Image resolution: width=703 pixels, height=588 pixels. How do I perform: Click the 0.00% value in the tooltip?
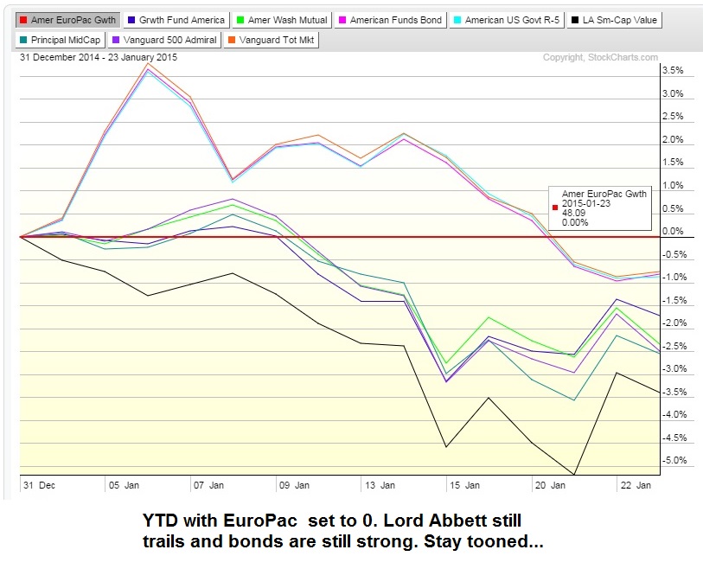(575, 222)
